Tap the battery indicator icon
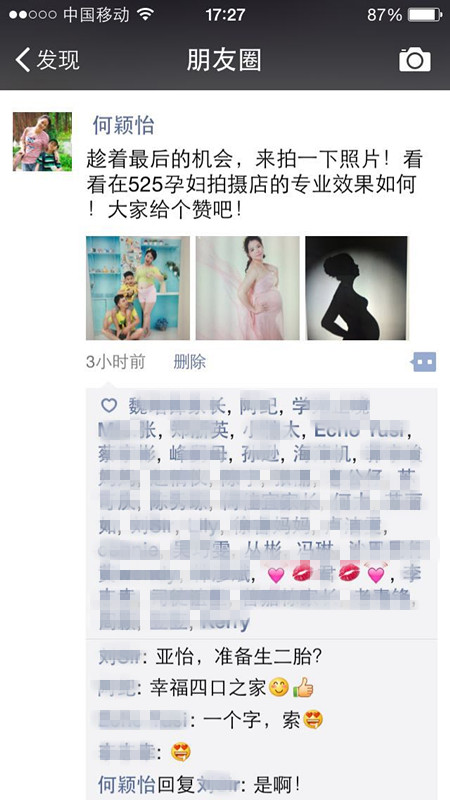450x800 pixels. 424,15
